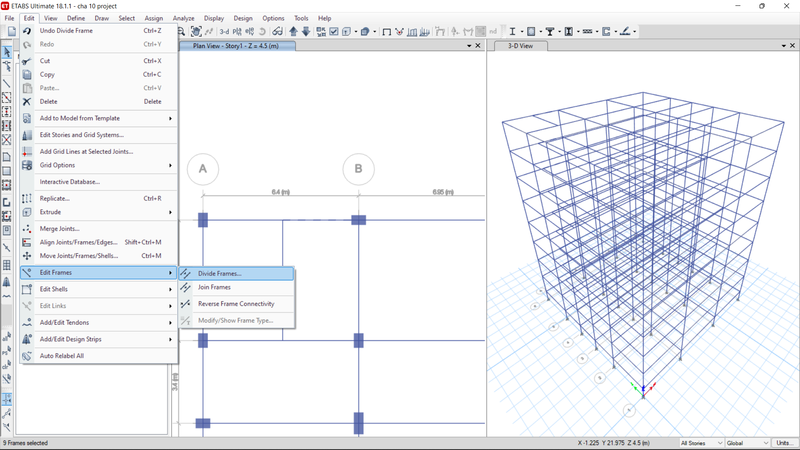Click Auto Relabel All

(98, 356)
